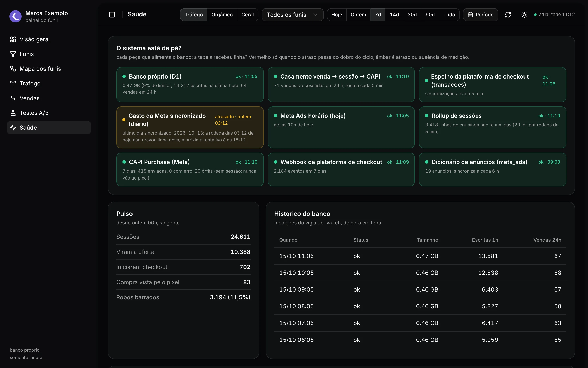
Task: Select Saúde in the sidebar
Action: (49, 128)
